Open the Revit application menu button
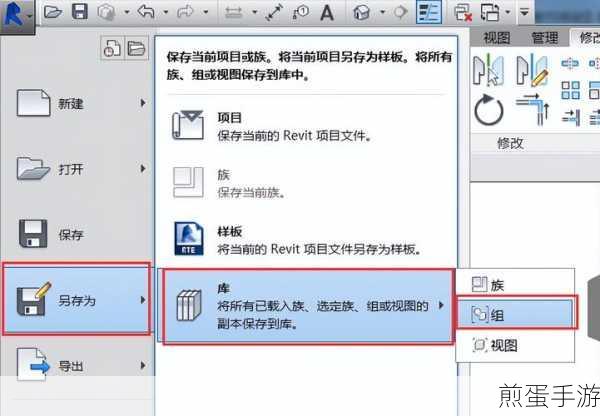Screen dimensions: 600x416 click(x=17, y=15)
